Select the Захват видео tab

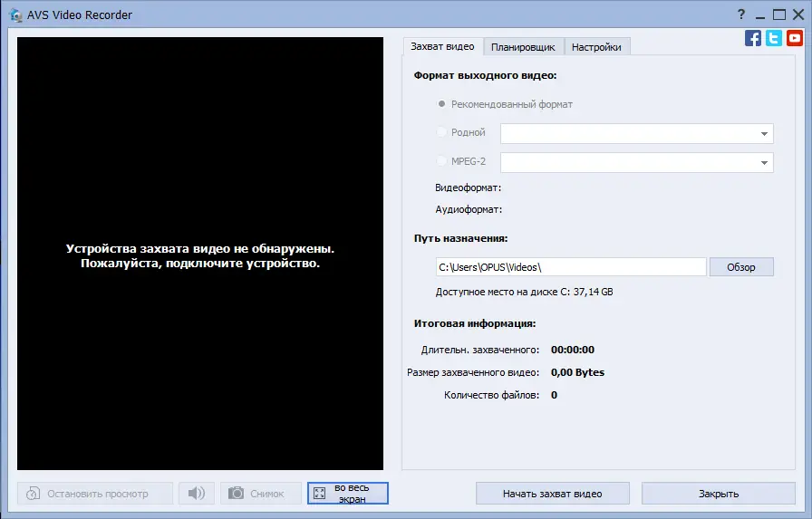[443, 46]
